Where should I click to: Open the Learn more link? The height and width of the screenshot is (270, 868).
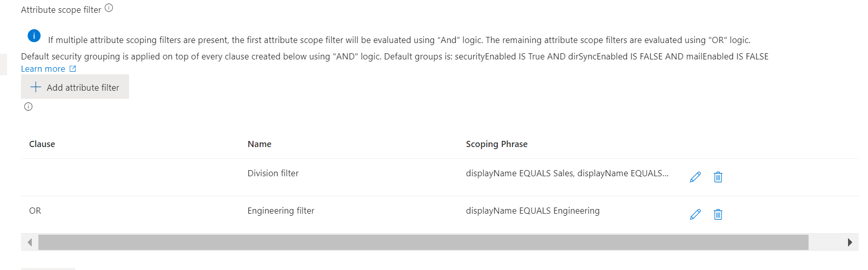coord(43,69)
